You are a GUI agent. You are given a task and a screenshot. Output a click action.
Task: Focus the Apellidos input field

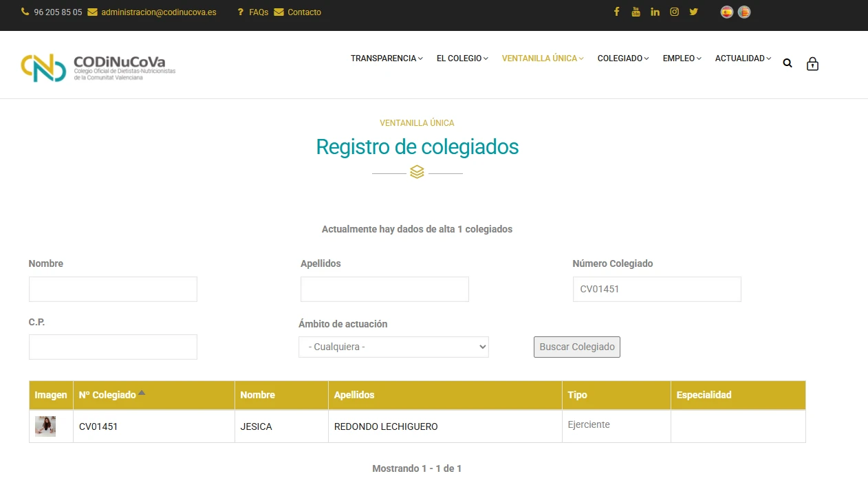pos(384,289)
